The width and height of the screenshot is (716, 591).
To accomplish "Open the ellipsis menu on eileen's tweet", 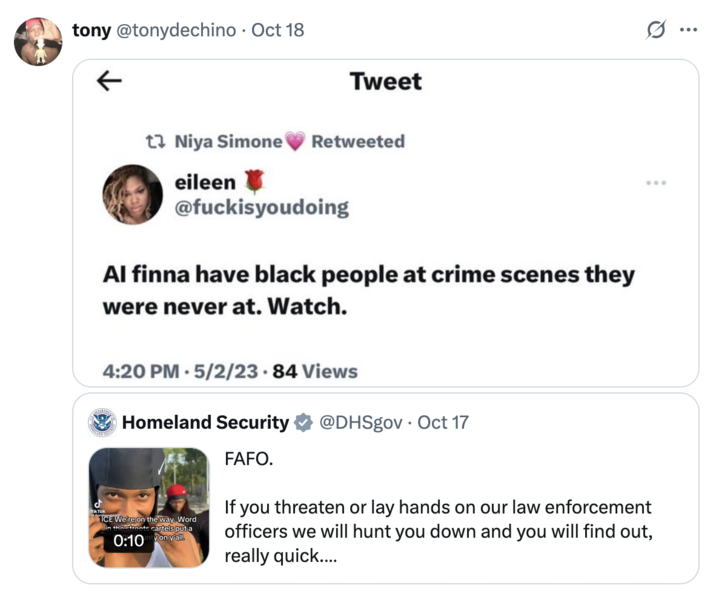I will pyautogui.click(x=656, y=183).
